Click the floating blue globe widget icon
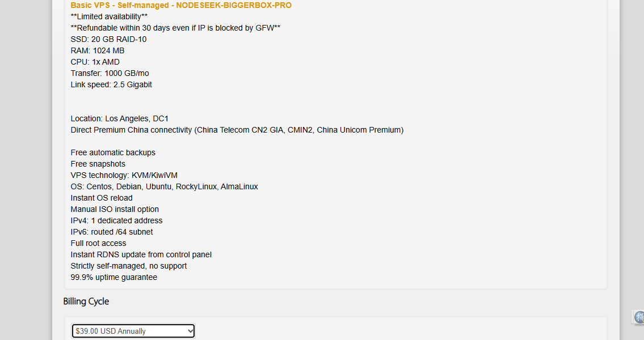This screenshot has width=644, height=340. point(639,317)
